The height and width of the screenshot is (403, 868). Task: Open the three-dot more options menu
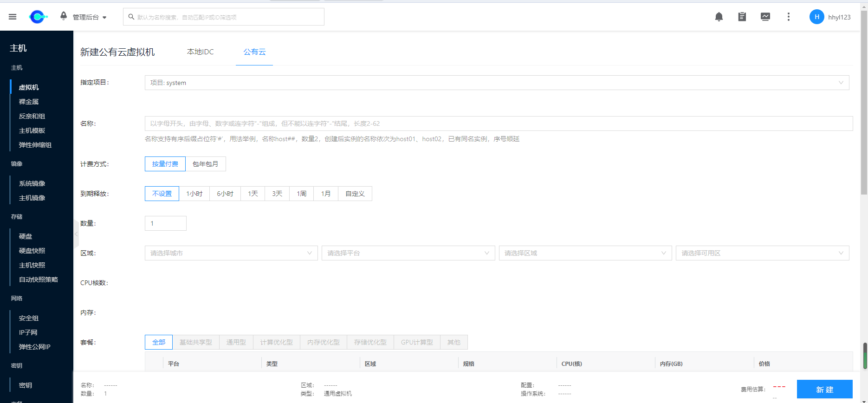pos(788,17)
